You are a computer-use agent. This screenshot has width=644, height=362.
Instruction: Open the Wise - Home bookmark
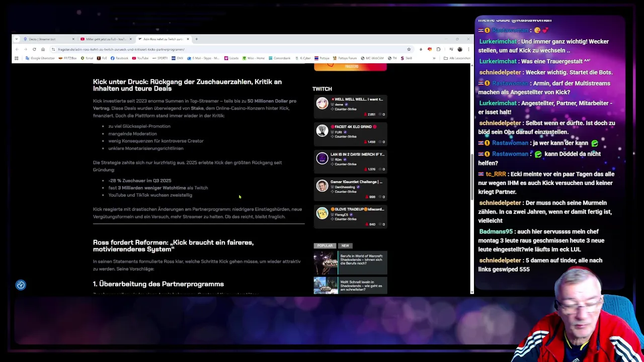[x=254, y=58]
